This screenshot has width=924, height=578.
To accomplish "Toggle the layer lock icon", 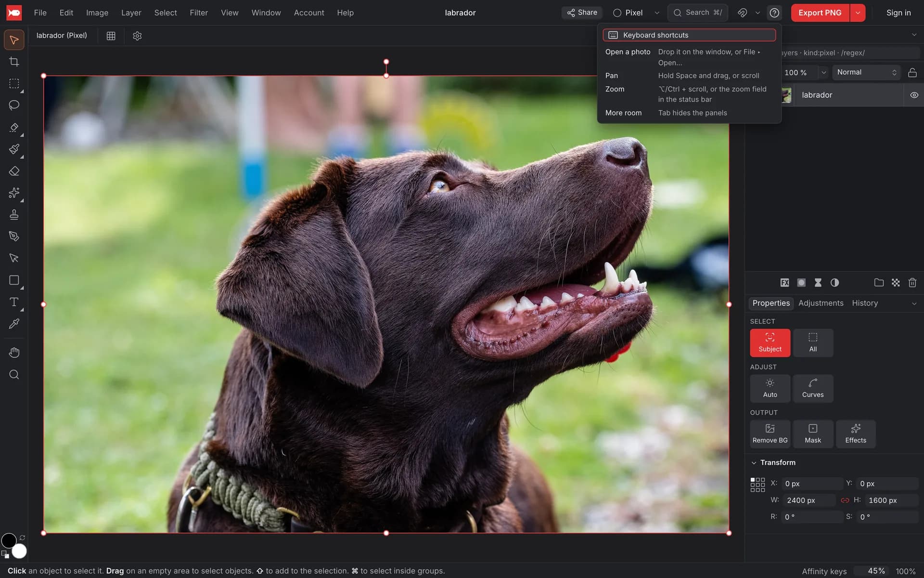I will tap(912, 72).
